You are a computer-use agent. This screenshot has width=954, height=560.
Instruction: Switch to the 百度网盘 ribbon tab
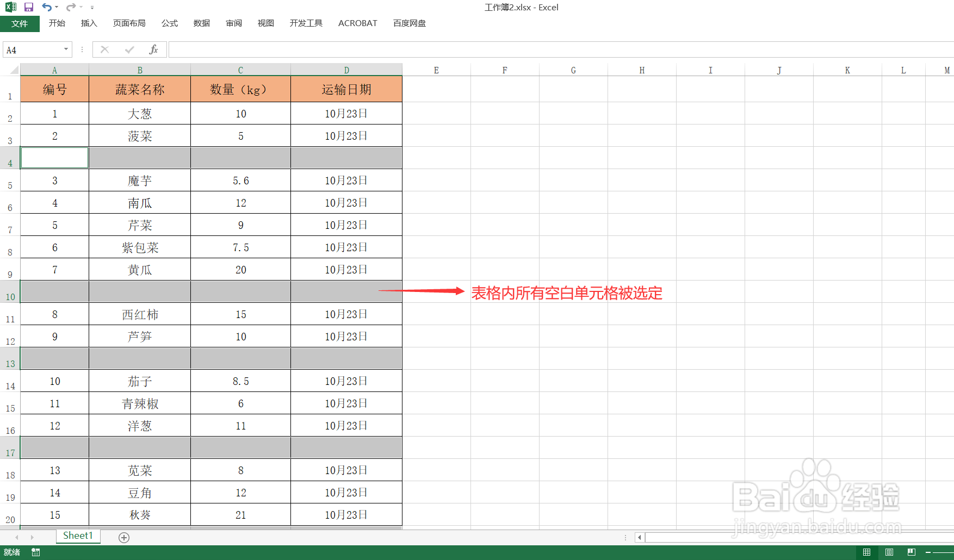(409, 23)
